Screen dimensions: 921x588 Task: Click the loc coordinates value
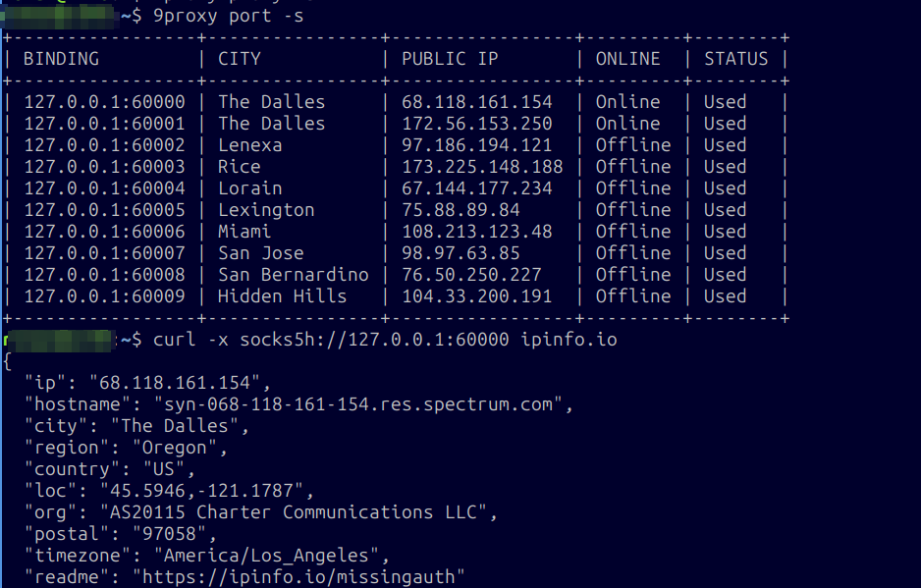pos(201,491)
